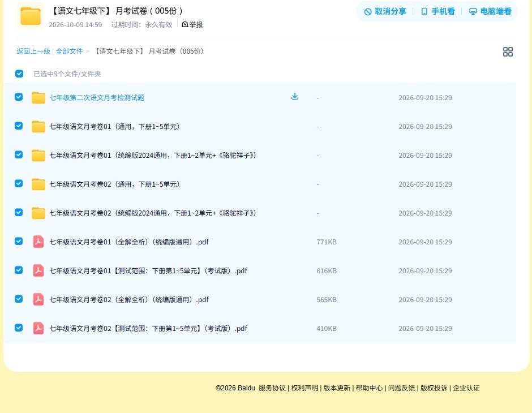Click 取消分享 to cancel sharing
This screenshot has height=413, width=532.
point(385,11)
